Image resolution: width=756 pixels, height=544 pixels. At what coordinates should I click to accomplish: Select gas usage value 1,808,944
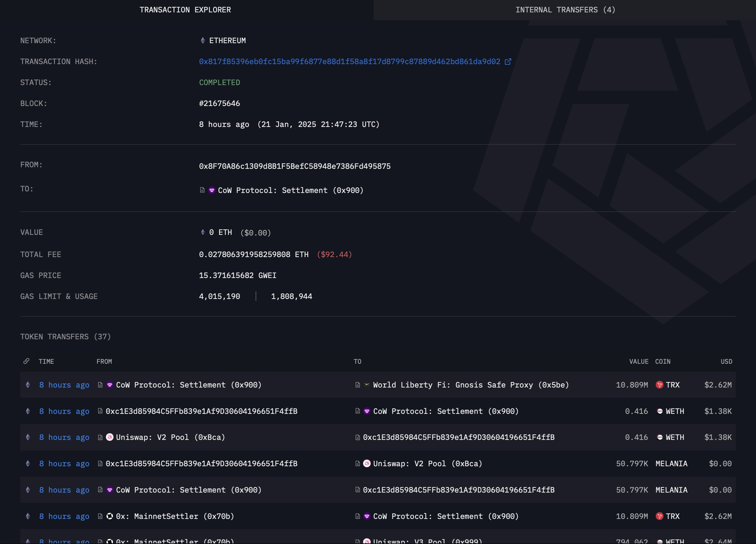coord(292,296)
